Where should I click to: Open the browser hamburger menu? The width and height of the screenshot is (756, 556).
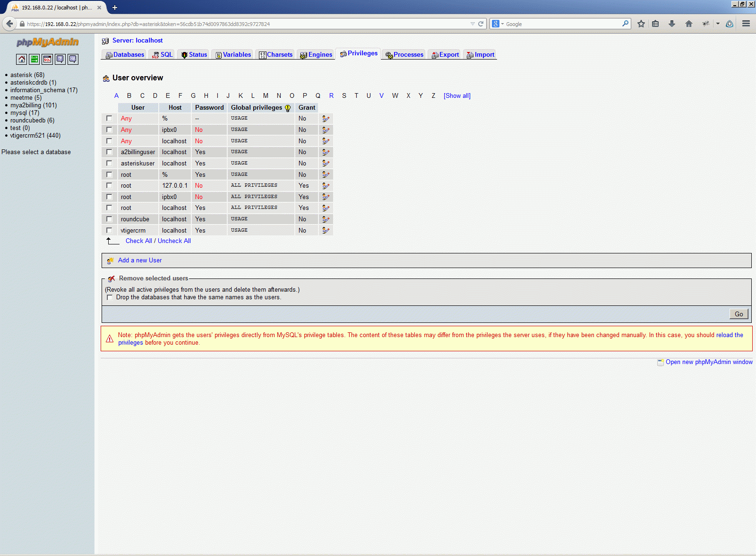pyautogui.click(x=746, y=24)
